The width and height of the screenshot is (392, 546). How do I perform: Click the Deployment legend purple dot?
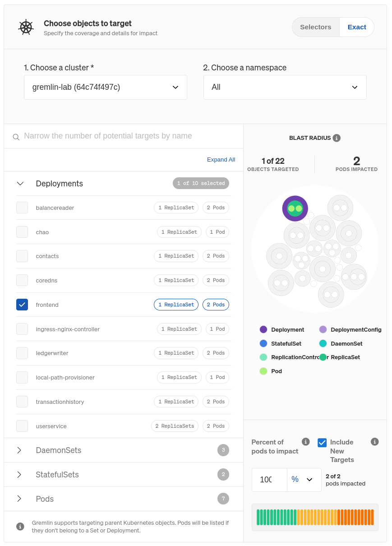[263, 329]
